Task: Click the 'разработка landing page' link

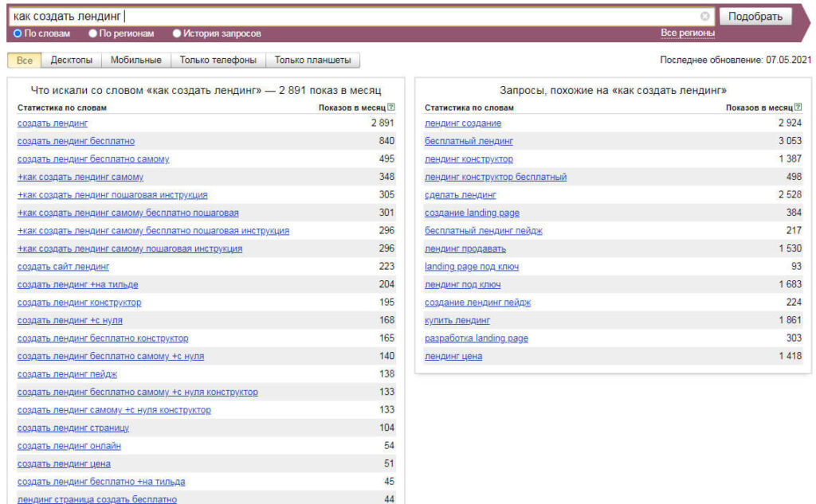Action: (476, 338)
